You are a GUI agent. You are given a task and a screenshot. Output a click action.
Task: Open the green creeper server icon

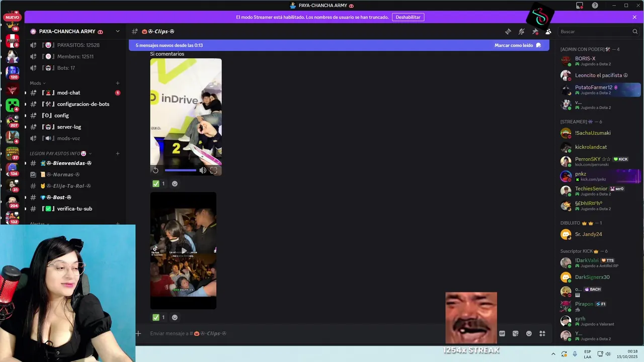point(12,105)
